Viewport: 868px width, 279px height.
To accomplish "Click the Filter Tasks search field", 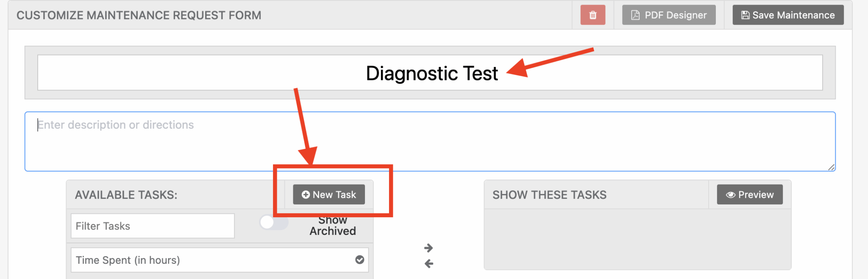I will point(152,226).
